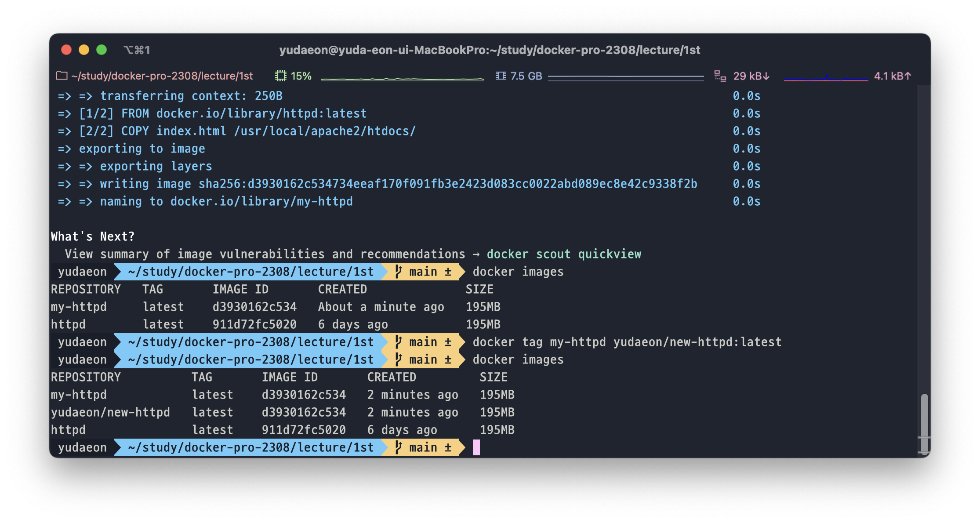Click the 29 kB download indicator
The image size is (980, 523).
pyautogui.click(x=751, y=76)
